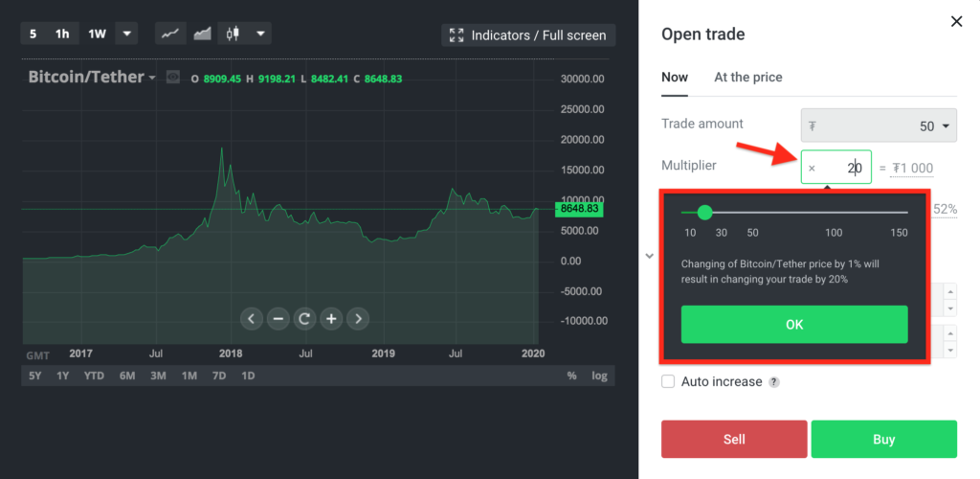This screenshot has width=980, height=479.
Task: Click the chart scroll-right arrow
Action: pyautogui.click(x=358, y=319)
